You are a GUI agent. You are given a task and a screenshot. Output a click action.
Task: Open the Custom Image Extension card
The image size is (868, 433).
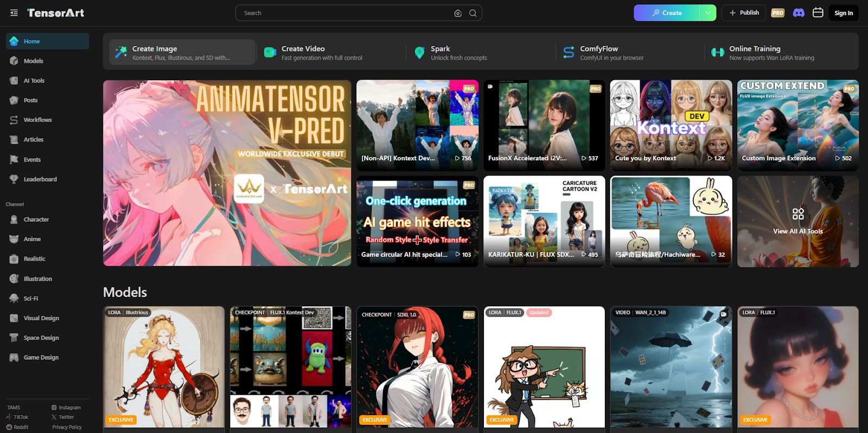pyautogui.click(x=798, y=125)
